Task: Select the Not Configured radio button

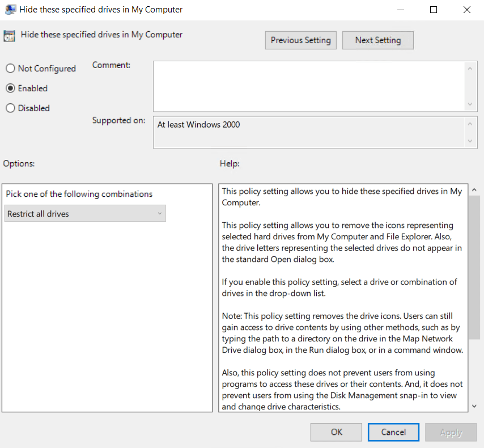Action: [10, 69]
